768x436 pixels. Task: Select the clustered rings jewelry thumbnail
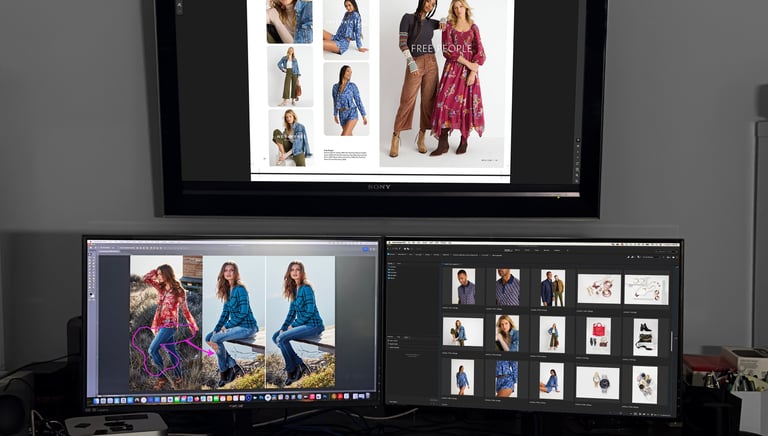(645, 385)
